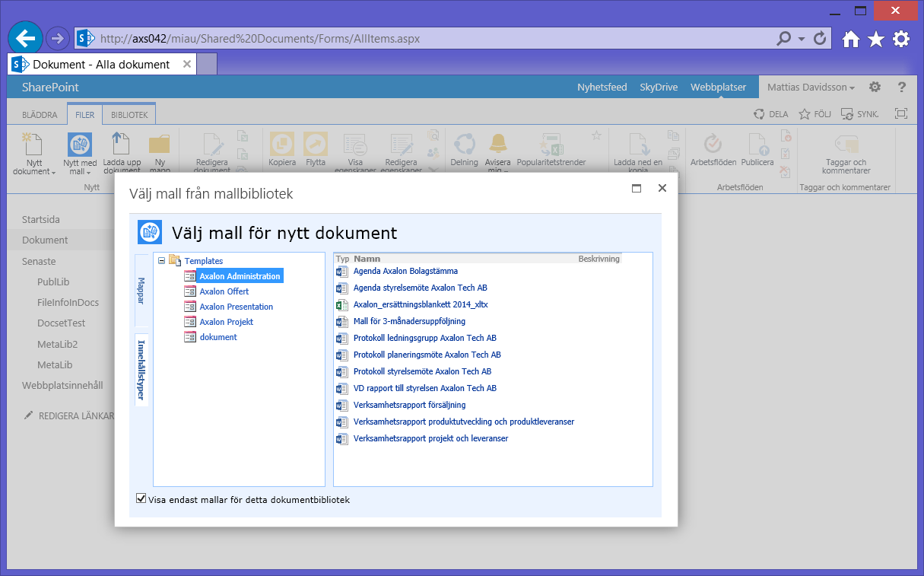The width and height of the screenshot is (924, 576).
Task: Refresh the page with the reload icon
Action: click(x=820, y=38)
